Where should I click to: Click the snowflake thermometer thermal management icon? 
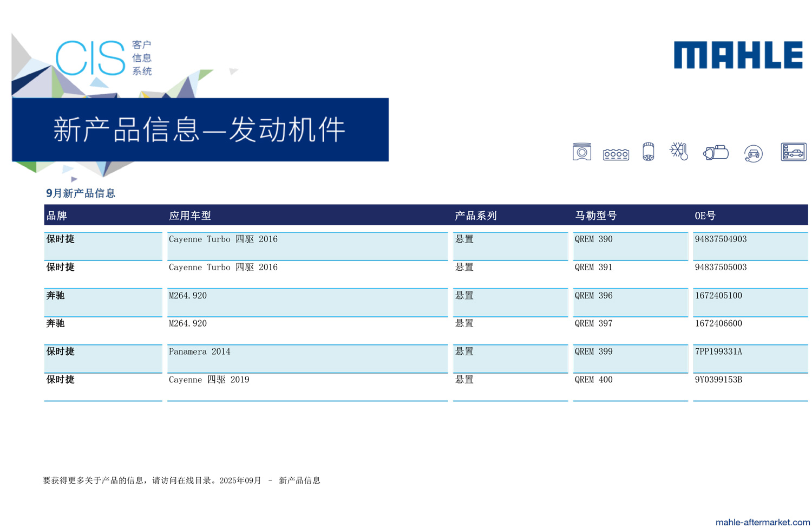[x=679, y=152]
